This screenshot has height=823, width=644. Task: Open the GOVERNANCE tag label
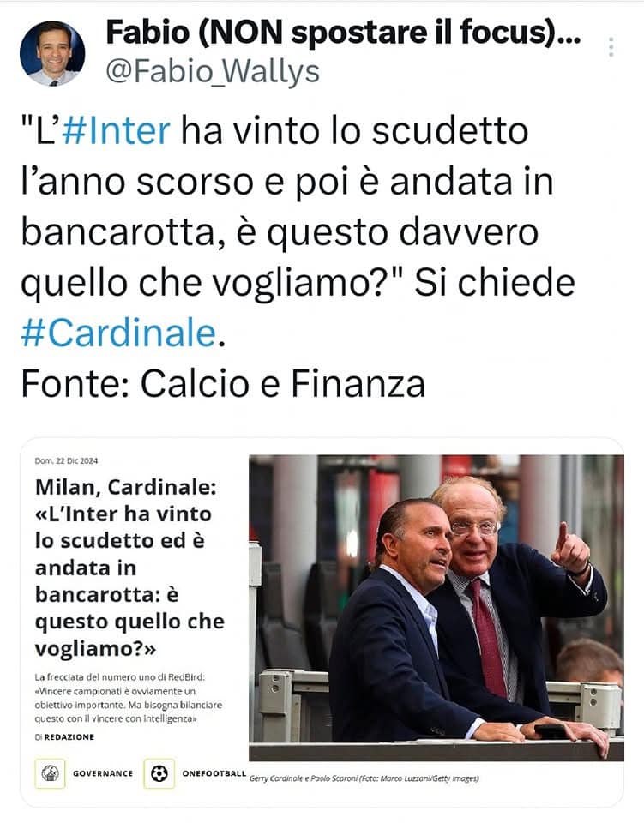[103, 773]
